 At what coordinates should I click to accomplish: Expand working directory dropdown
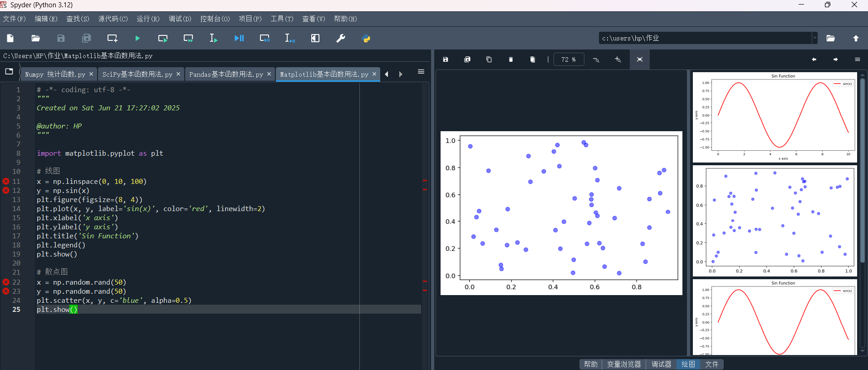tap(815, 38)
